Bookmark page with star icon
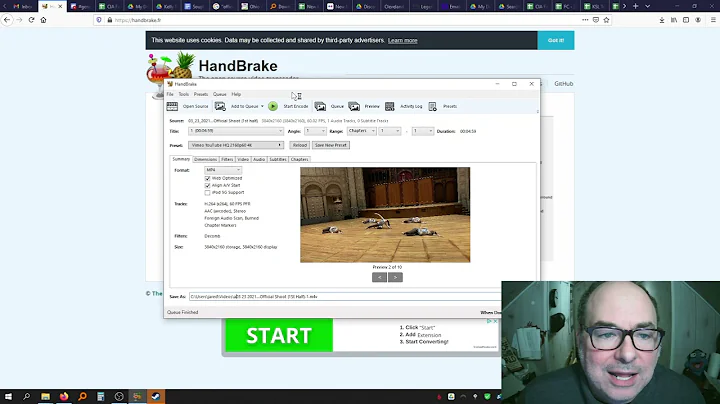The width and height of the screenshot is (720, 404). pos(606,20)
